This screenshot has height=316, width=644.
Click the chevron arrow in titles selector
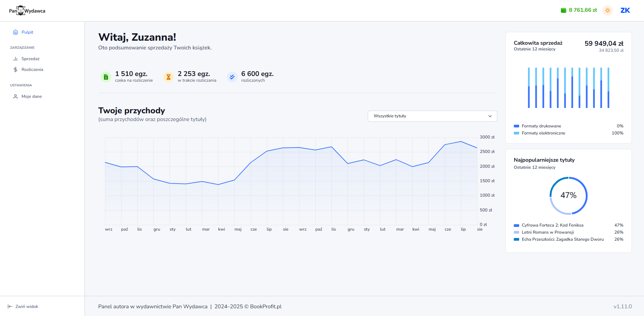tap(490, 116)
